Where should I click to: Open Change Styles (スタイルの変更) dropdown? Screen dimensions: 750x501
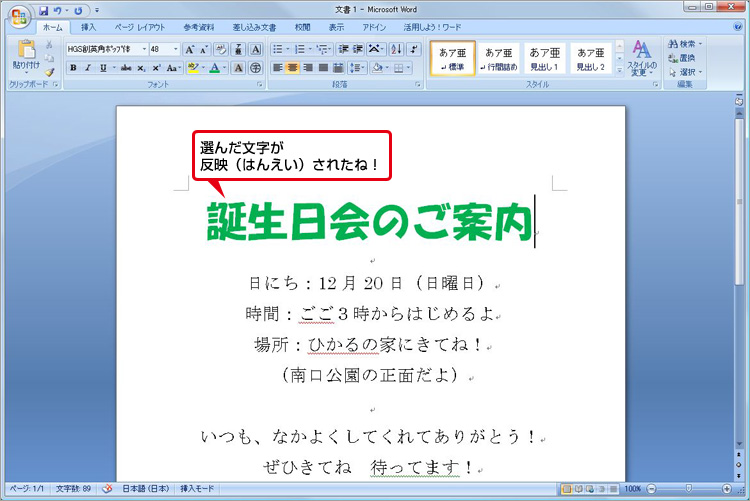click(x=642, y=58)
